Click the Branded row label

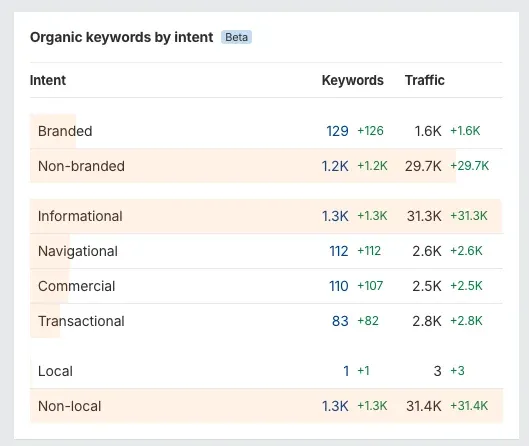point(65,131)
